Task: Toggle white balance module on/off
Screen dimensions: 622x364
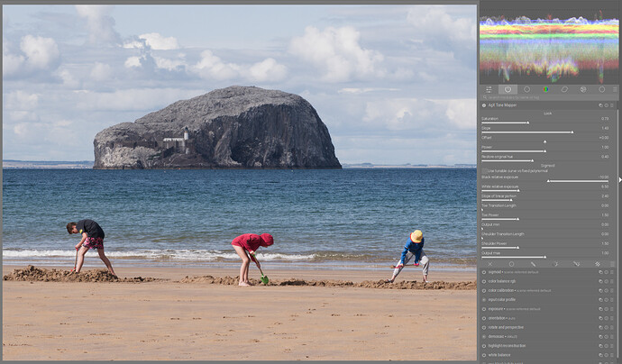Action: [483, 355]
